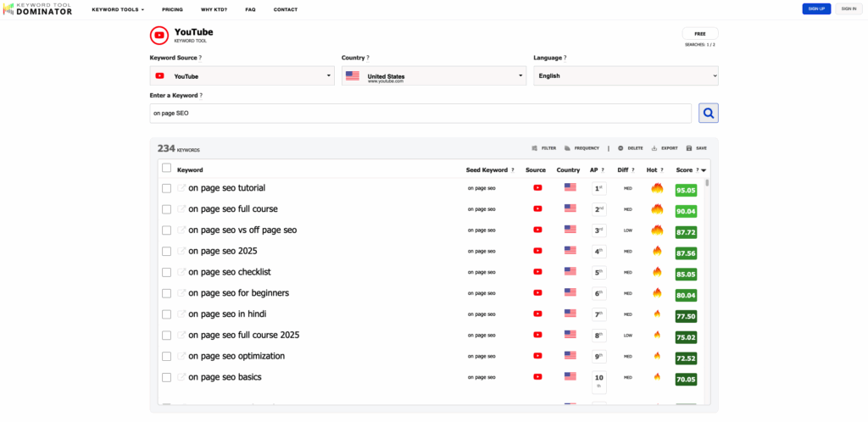Viewport: 868px width, 422px height.
Task: Click the 70.05 score badge
Action: coord(686,380)
